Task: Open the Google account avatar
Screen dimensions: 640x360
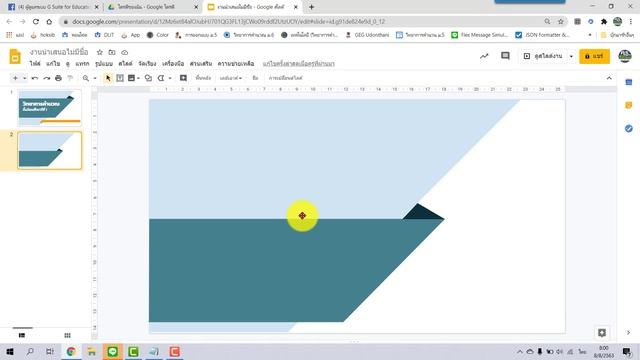Action: (624, 56)
